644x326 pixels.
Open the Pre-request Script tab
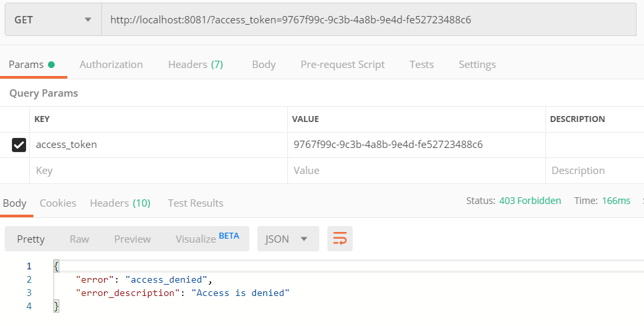coord(342,65)
